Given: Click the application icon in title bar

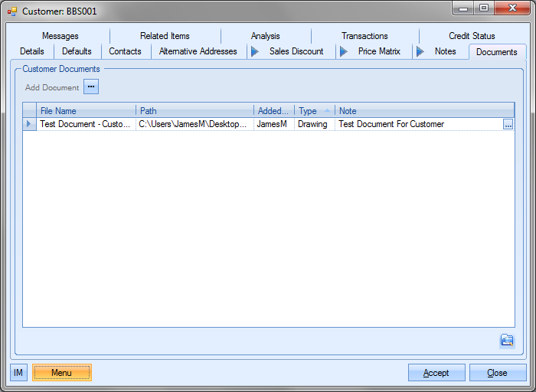Looking at the screenshot, I should coord(12,11).
